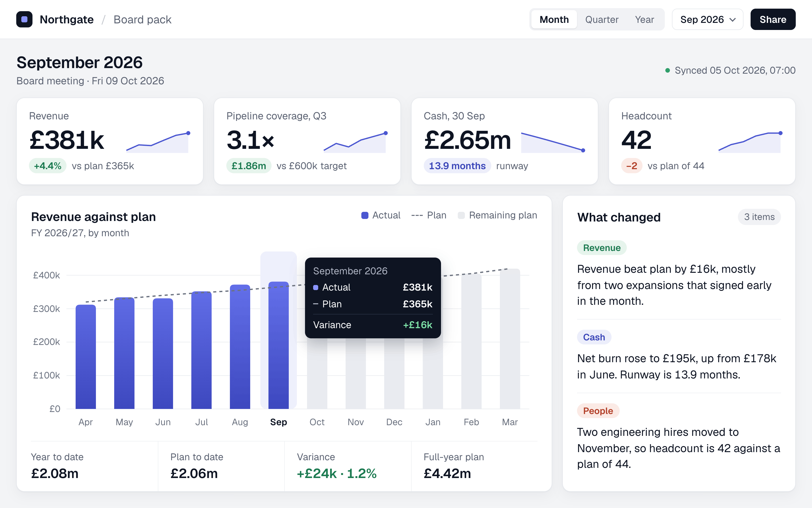Switch to the Year view
This screenshot has height=508, width=812.
tap(644, 20)
